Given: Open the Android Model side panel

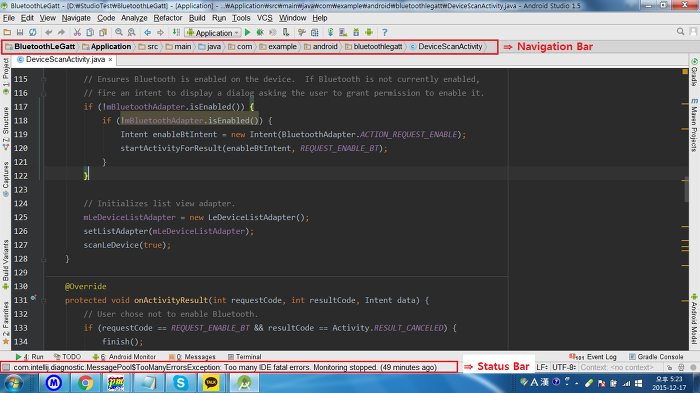Looking at the screenshot, I should coord(694,319).
